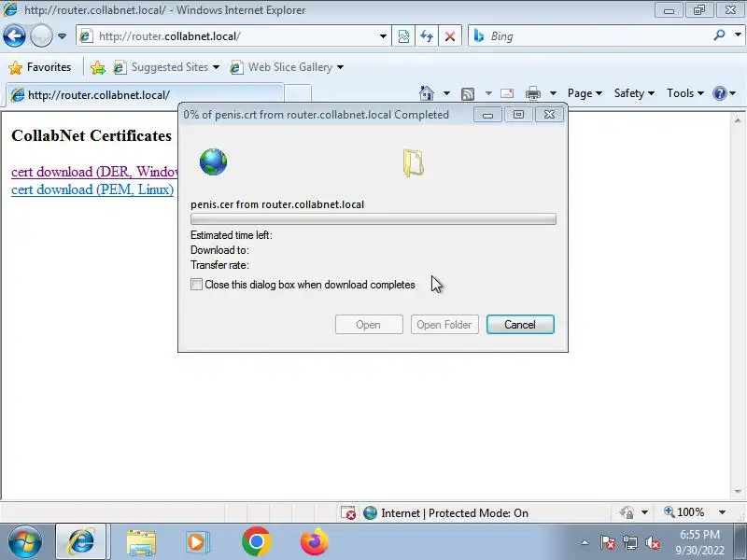Cancel the penis.crt download
The height and width of the screenshot is (560, 747).
pyautogui.click(x=520, y=325)
